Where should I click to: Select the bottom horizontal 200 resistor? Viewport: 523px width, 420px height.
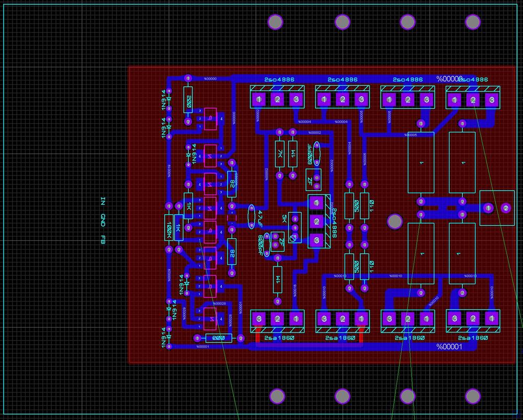point(219,339)
